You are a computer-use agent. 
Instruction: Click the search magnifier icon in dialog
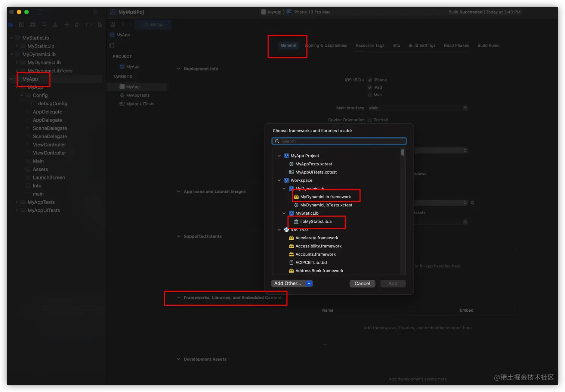277,141
